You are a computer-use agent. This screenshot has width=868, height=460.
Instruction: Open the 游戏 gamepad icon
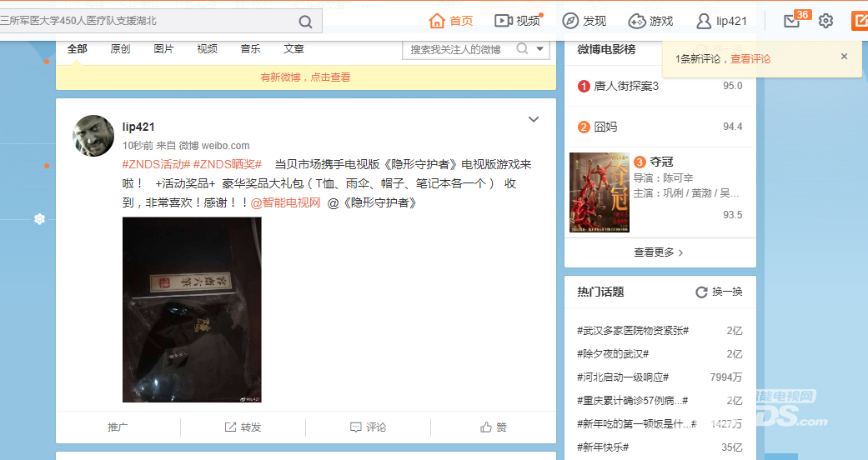click(x=636, y=21)
